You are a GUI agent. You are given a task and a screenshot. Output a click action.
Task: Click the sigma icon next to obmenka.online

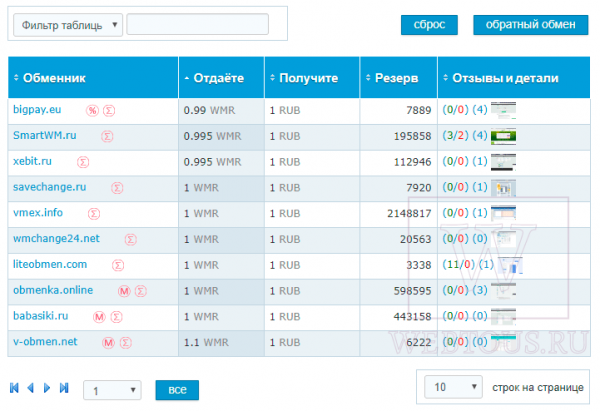(141, 291)
